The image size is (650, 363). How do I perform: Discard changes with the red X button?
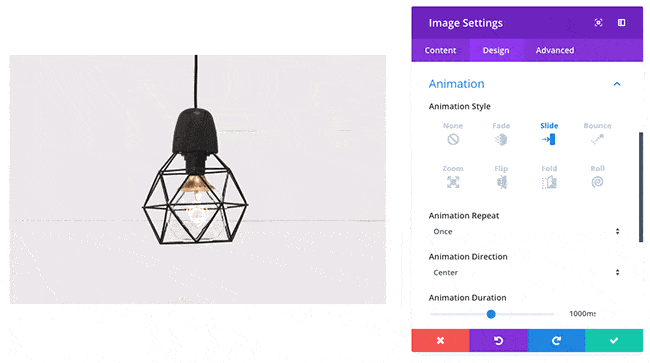click(x=440, y=340)
